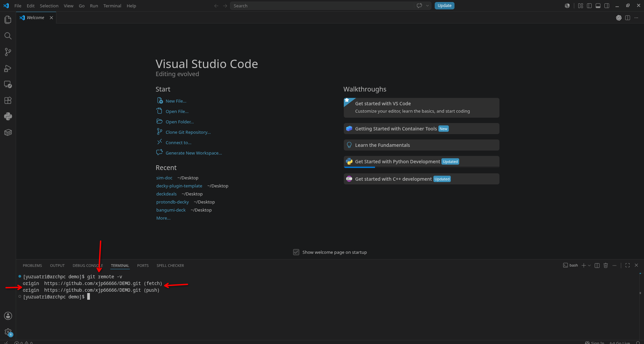Open the Edit menu
Viewport: 644px width, 344px height.
31,6
